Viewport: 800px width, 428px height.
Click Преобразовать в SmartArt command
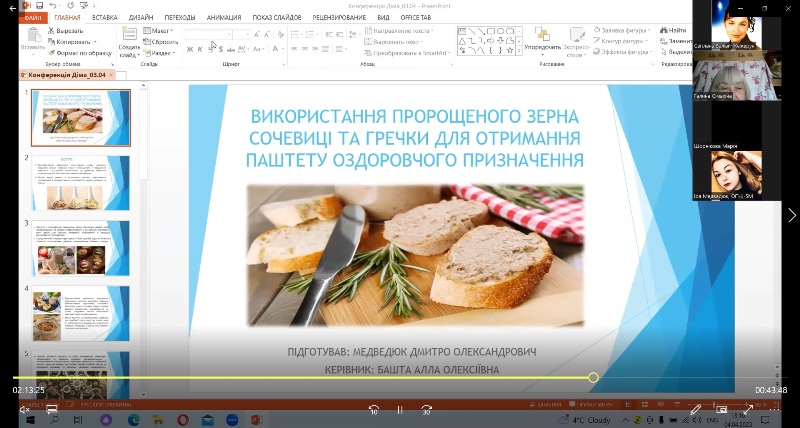408,53
